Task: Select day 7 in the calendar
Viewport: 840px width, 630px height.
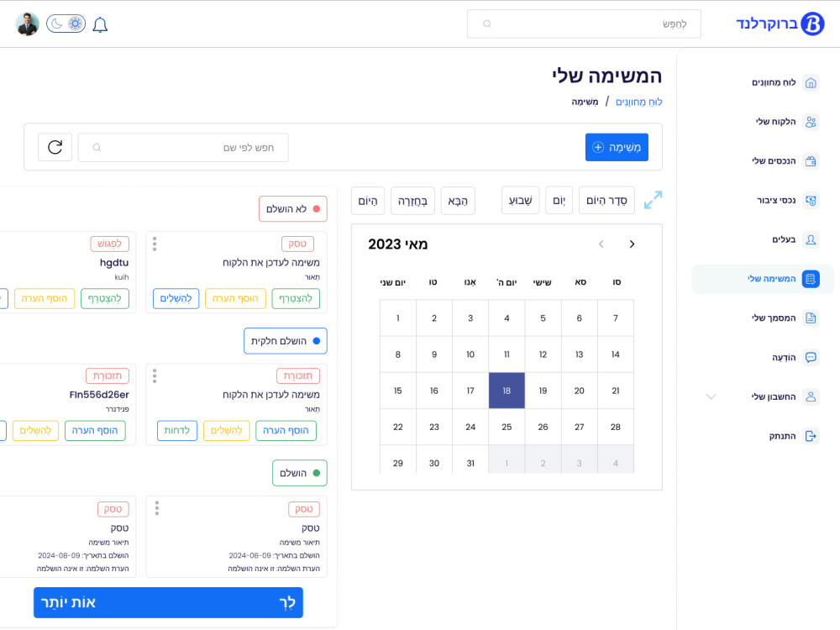Action: pyautogui.click(x=616, y=318)
